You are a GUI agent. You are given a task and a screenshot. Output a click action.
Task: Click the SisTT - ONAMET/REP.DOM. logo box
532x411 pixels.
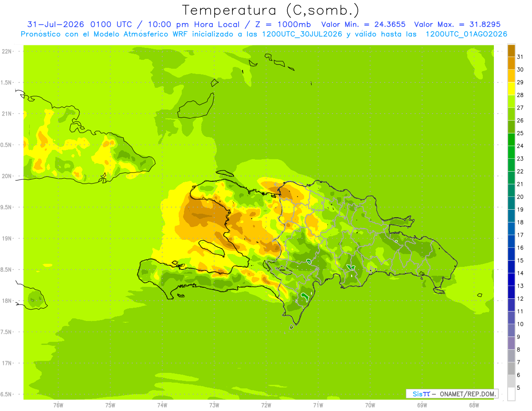pyautogui.click(x=452, y=394)
